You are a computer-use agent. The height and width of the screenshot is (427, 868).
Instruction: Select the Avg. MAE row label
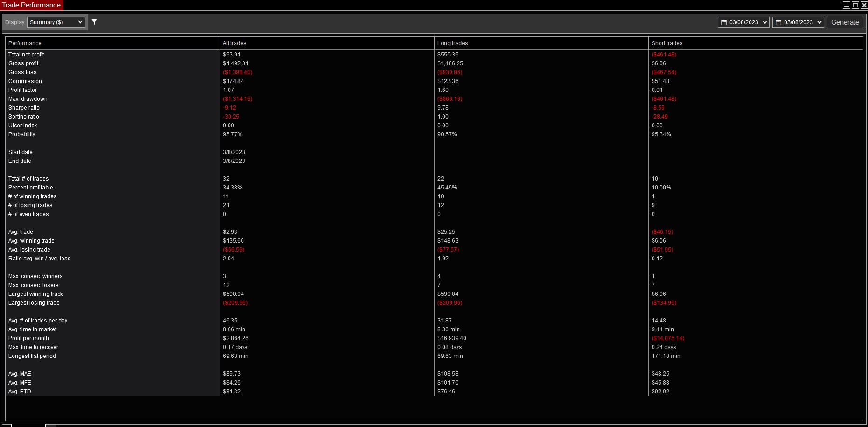click(x=20, y=374)
